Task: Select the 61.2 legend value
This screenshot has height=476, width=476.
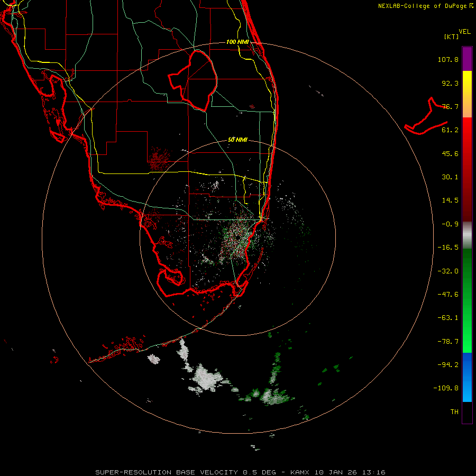Action: point(450,130)
